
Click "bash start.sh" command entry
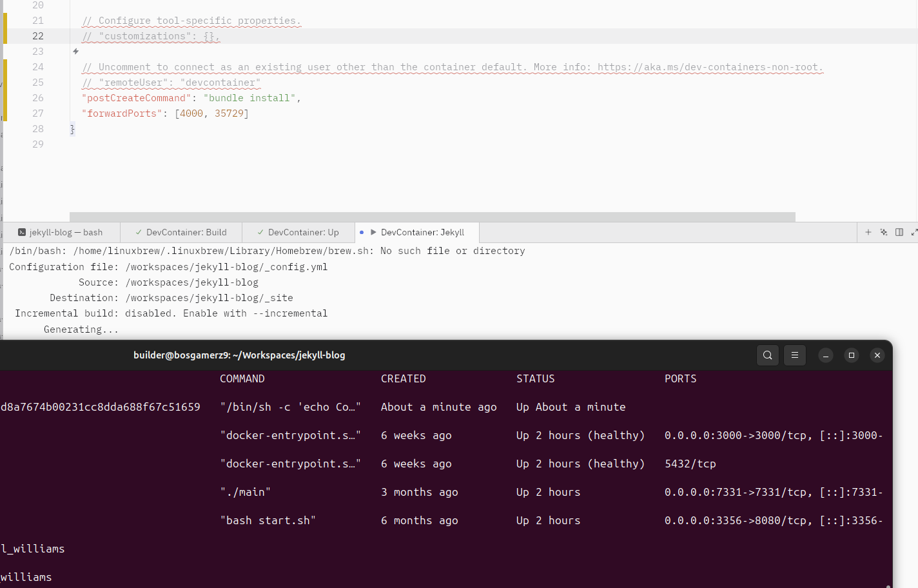268,520
